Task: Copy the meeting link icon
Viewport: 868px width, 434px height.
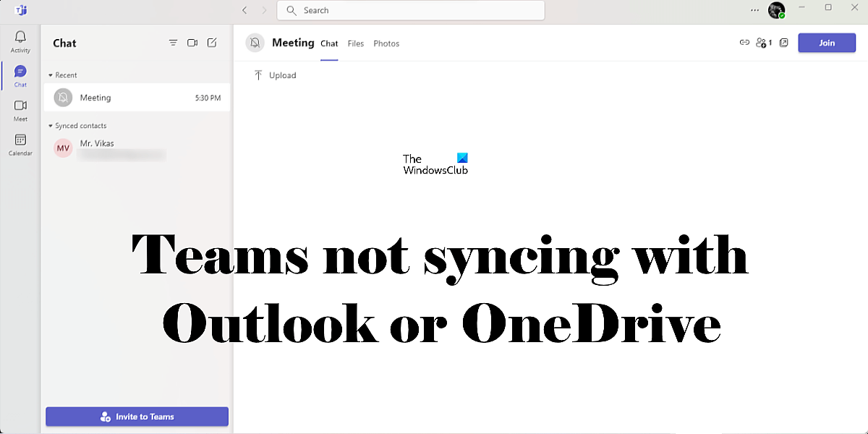Action: (744, 43)
